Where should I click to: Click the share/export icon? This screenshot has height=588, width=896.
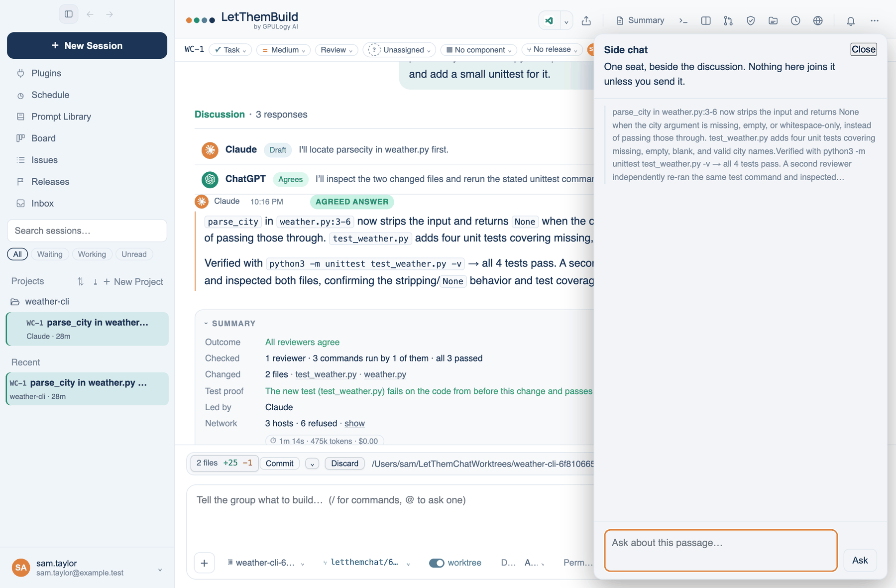(x=586, y=20)
